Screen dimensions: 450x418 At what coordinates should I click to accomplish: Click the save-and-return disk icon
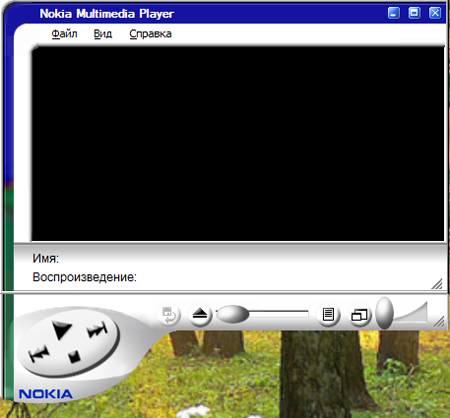(x=169, y=315)
